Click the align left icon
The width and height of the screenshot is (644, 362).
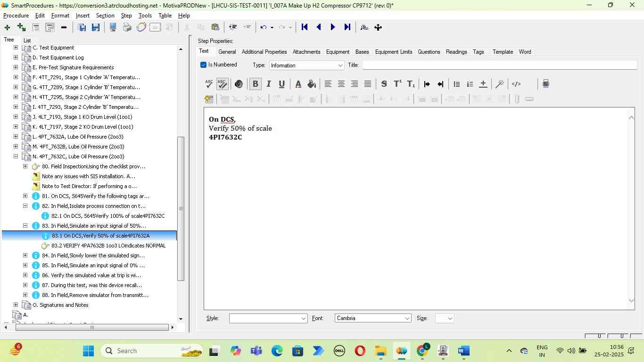pyautogui.click(x=328, y=84)
